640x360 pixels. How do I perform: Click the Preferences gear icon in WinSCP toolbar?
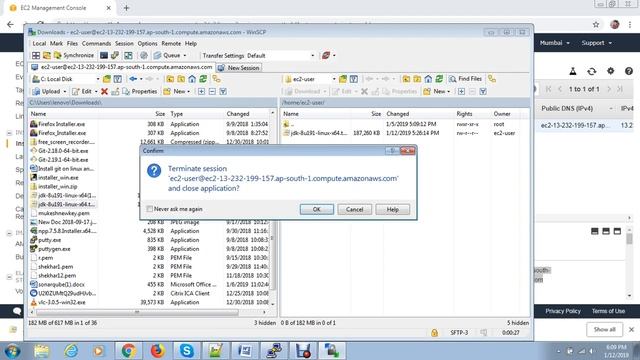tap(144, 55)
